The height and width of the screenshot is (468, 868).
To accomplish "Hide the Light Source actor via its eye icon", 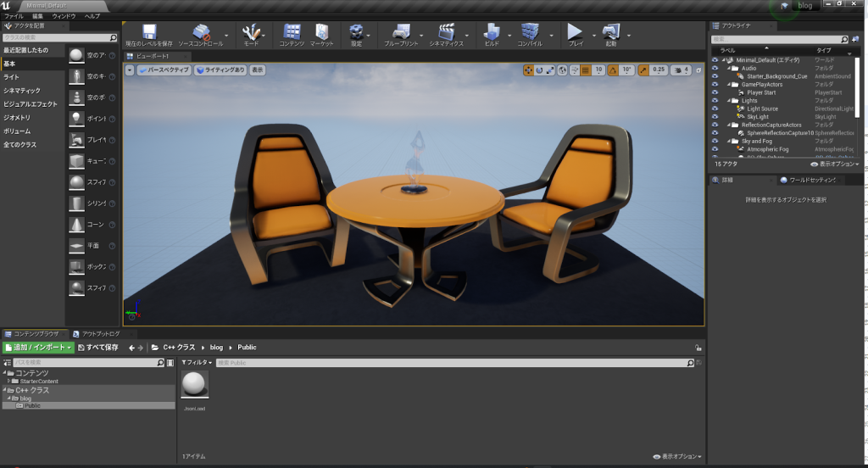I will point(715,109).
